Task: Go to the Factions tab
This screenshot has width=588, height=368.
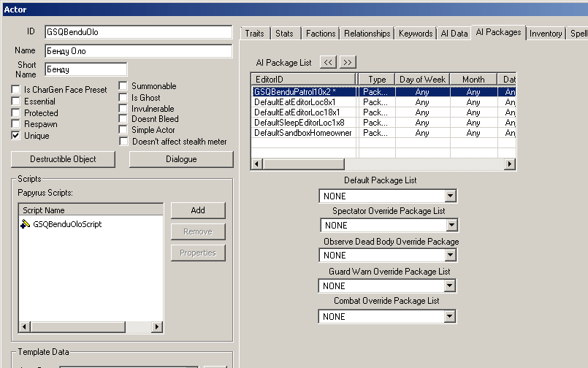Action: pos(321,34)
